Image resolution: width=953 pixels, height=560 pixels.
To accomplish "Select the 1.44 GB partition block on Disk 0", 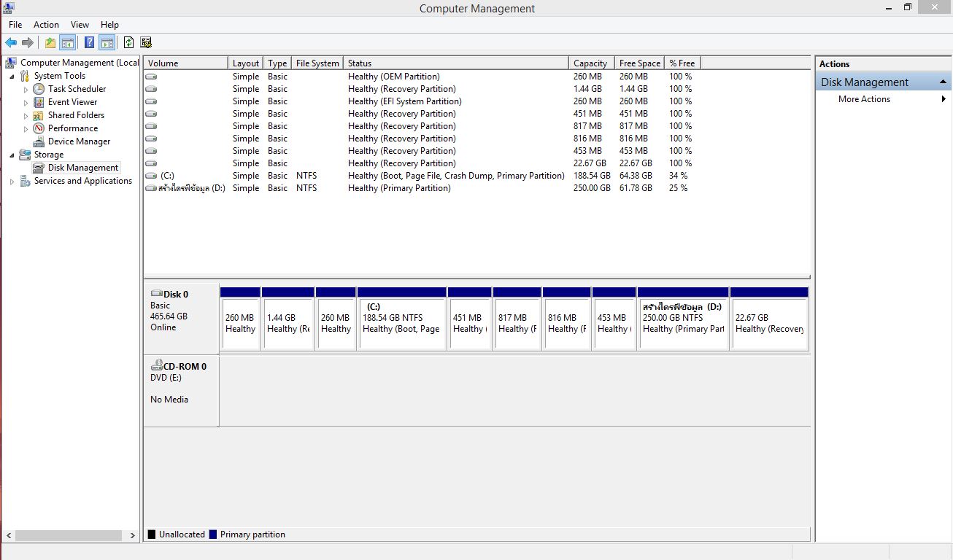I will point(288,319).
